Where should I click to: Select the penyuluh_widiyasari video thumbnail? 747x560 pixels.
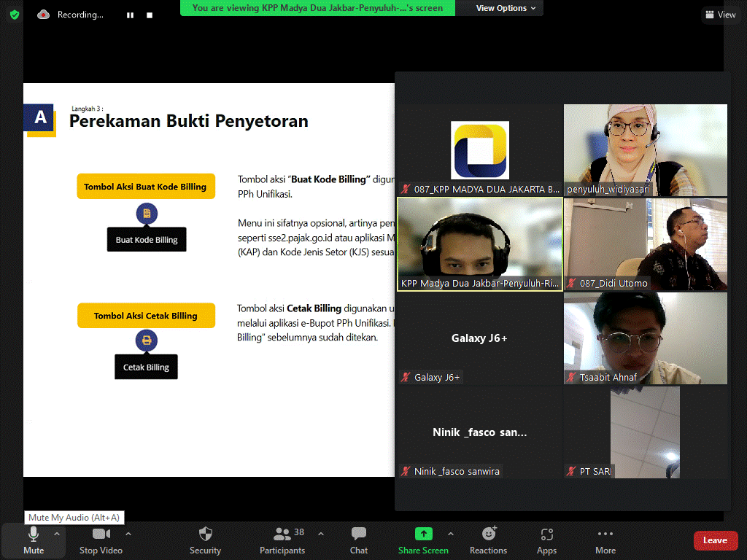[645, 149]
